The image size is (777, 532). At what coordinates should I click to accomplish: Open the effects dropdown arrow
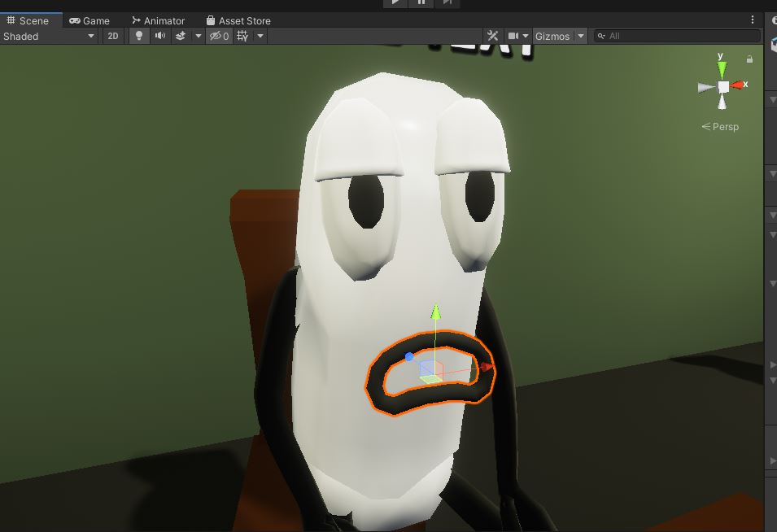[x=199, y=36]
